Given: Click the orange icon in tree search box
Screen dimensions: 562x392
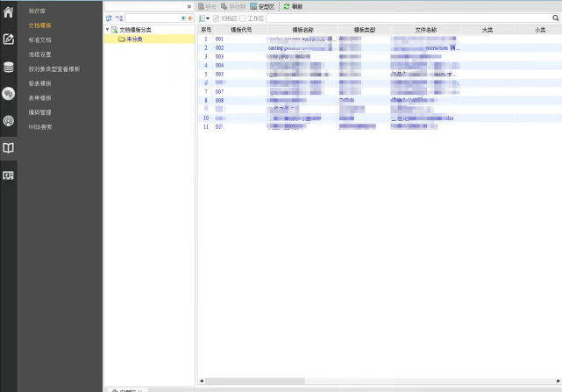Looking at the screenshot, I should 190,18.
